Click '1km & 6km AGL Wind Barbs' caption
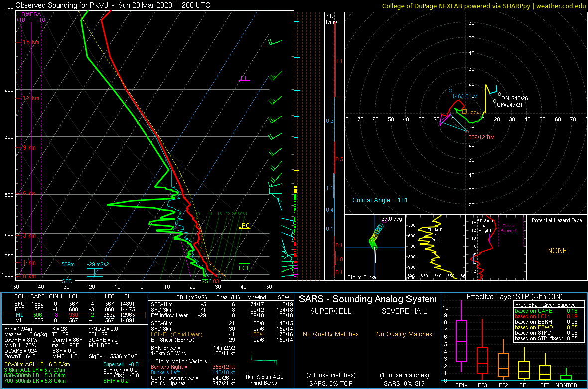588x389 pixels. pyautogui.click(x=263, y=380)
